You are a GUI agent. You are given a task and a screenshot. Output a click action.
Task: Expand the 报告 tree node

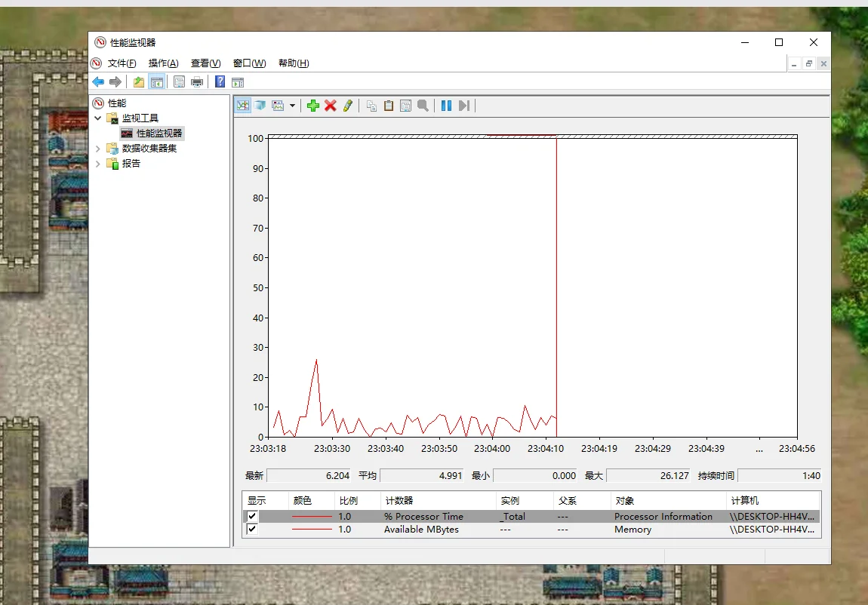pyautogui.click(x=98, y=164)
